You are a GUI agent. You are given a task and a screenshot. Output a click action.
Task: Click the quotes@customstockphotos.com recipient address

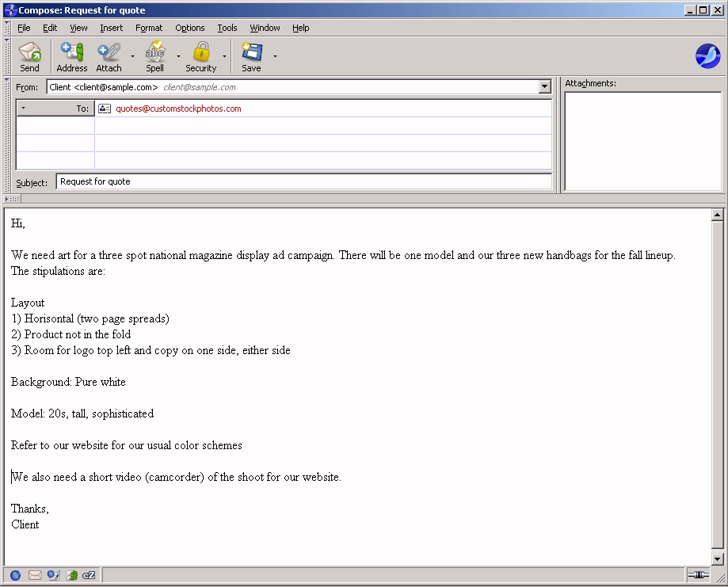178,109
